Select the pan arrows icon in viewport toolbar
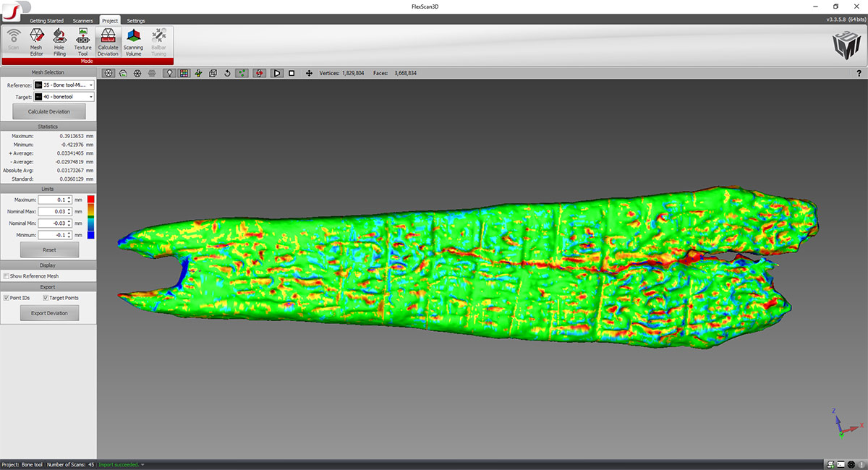Viewport: 868px width, 470px height. [x=309, y=73]
